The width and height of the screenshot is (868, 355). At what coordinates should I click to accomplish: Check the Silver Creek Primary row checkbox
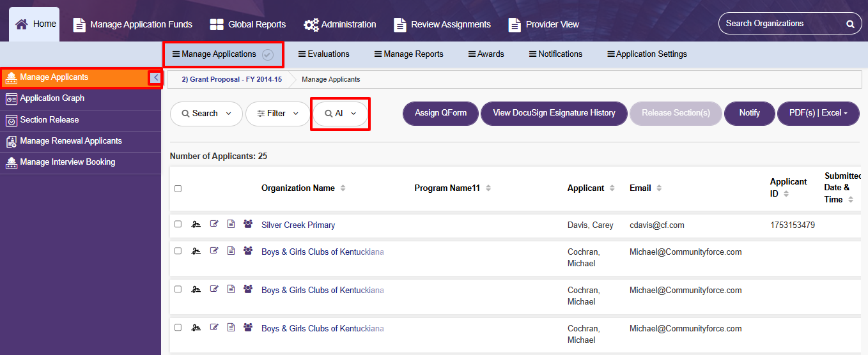tap(178, 224)
